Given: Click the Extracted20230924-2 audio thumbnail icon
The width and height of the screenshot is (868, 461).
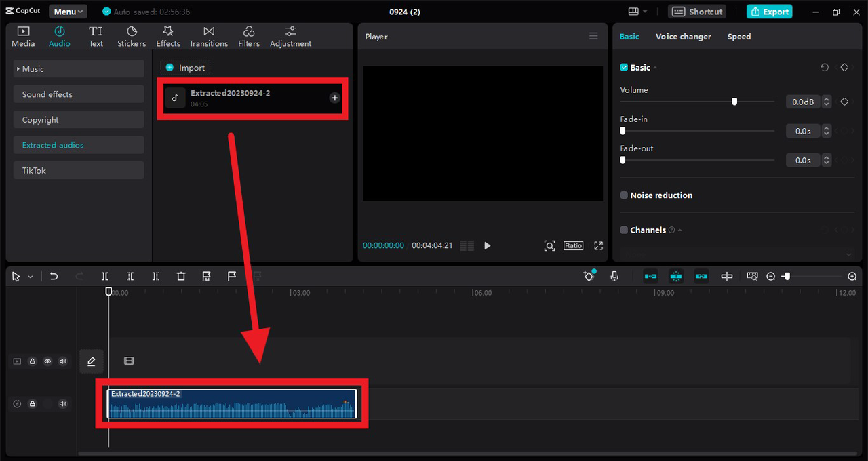Looking at the screenshot, I should coord(175,98).
